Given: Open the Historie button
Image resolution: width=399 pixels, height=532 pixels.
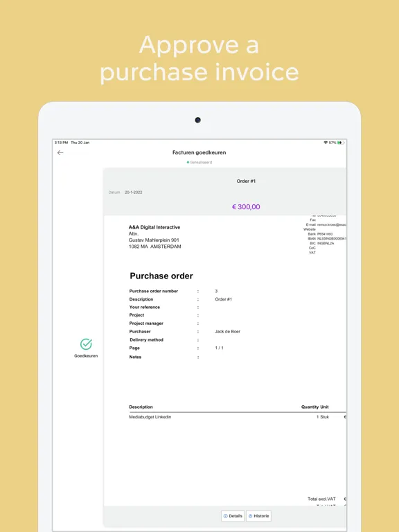Looking at the screenshot, I should 258,516.
